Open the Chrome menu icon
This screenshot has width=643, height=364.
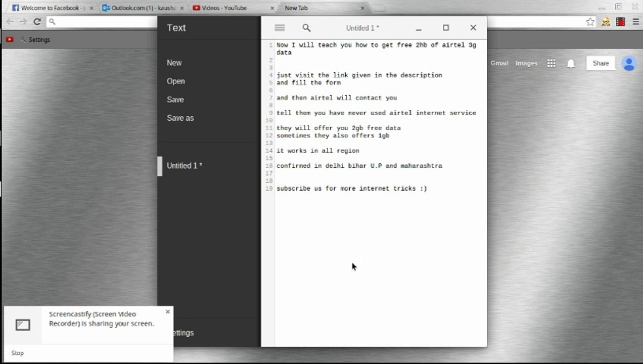(636, 22)
